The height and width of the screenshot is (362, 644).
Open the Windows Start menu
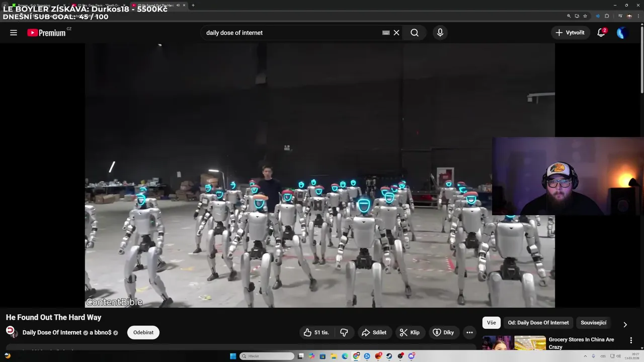(x=233, y=356)
